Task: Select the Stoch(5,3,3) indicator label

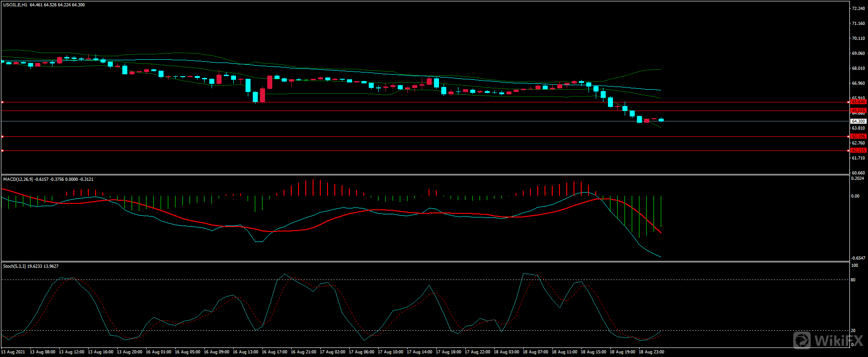Action: (x=14, y=266)
